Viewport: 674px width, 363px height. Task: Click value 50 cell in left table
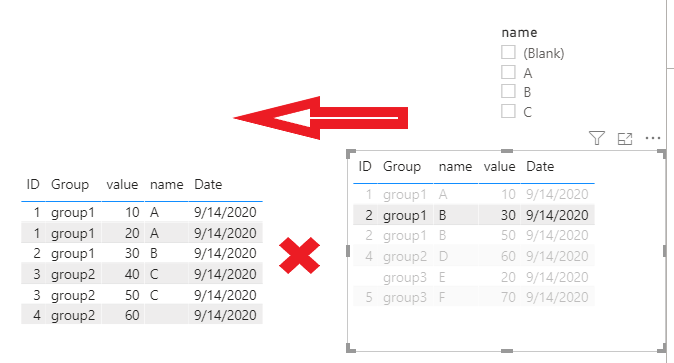coord(132,295)
